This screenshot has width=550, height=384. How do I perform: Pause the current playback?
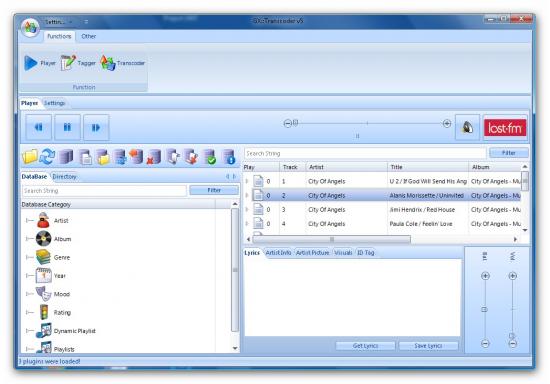pos(67,127)
